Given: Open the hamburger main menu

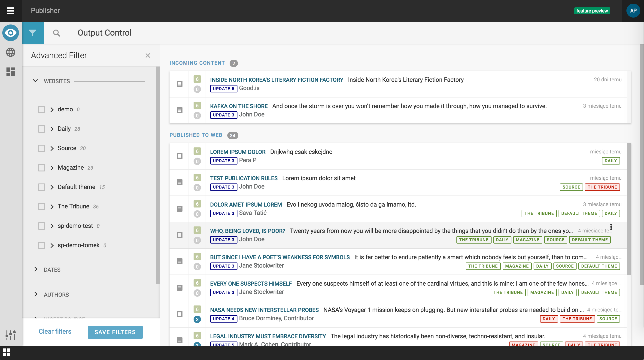Looking at the screenshot, I should (10, 10).
